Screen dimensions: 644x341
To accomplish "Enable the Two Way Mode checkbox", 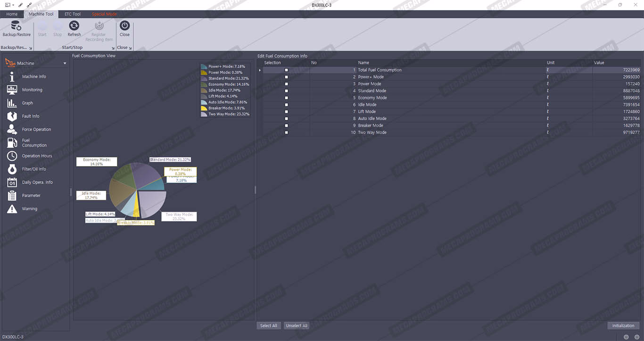I will [286, 133].
